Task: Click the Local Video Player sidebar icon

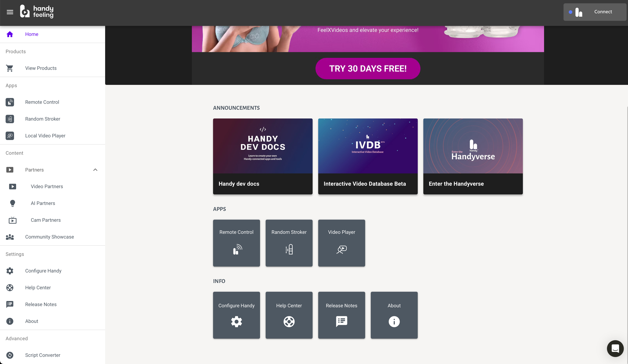Action: [x=10, y=136]
